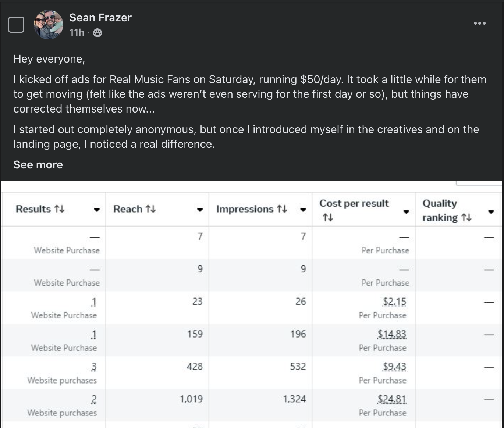The height and width of the screenshot is (428, 504).
Task: Sort by the Impressions arrows icon
Action: tap(282, 209)
